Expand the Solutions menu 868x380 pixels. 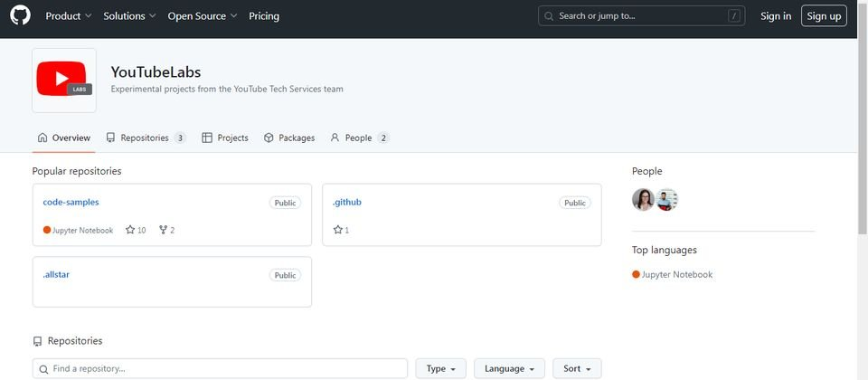pyautogui.click(x=129, y=16)
